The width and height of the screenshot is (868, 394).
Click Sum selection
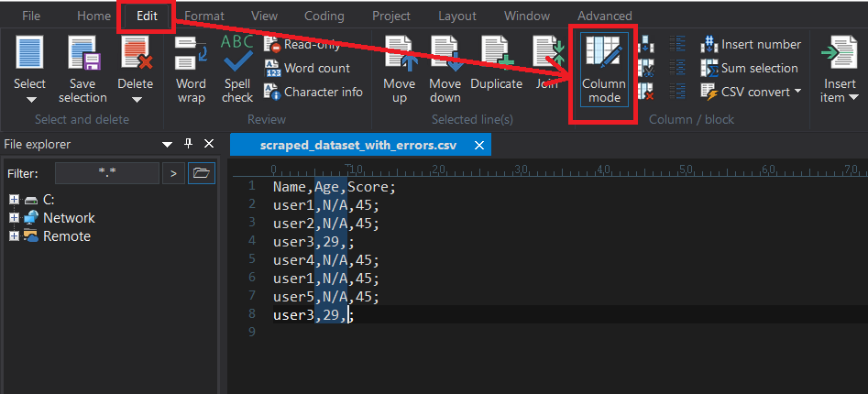[749, 68]
